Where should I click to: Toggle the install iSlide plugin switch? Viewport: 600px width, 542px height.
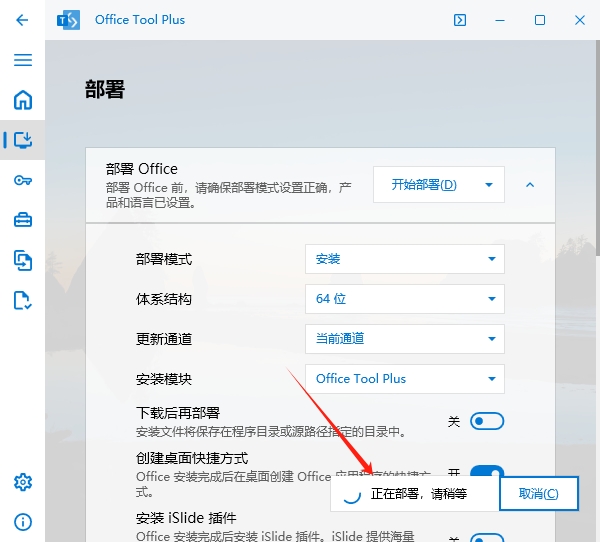[x=487, y=538]
